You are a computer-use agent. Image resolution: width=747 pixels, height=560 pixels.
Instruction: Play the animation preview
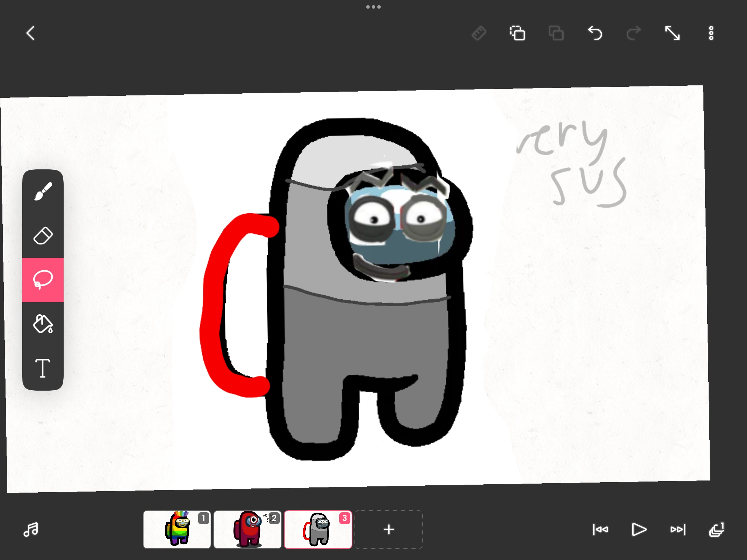point(638,530)
